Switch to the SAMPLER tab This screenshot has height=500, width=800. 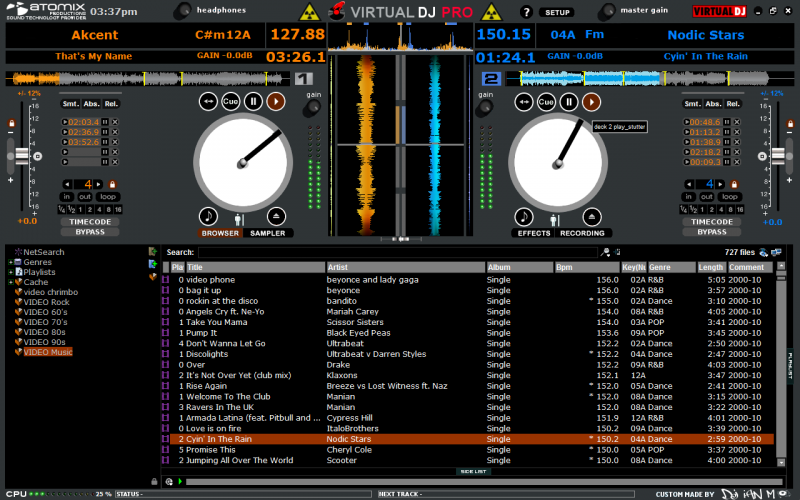(267, 233)
